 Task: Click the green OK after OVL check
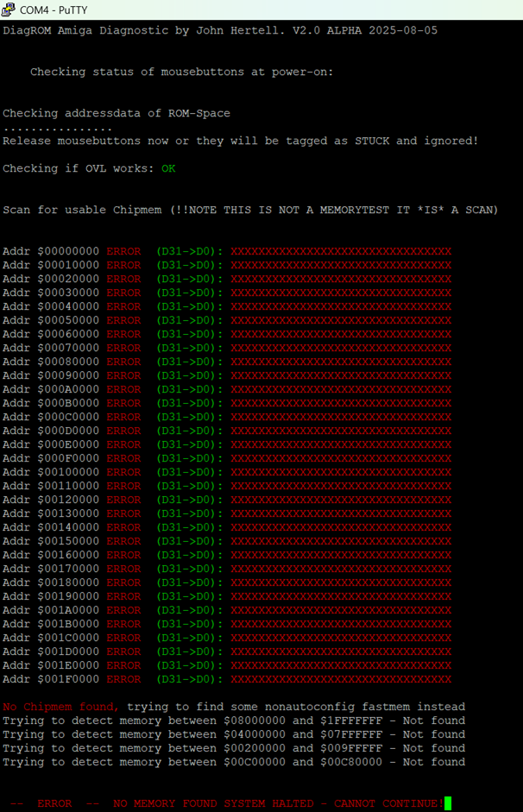[168, 168]
